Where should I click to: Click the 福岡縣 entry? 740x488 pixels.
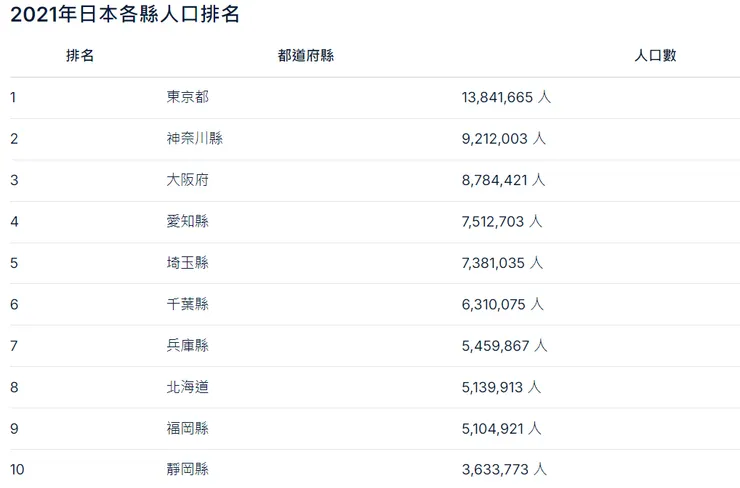point(188,428)
